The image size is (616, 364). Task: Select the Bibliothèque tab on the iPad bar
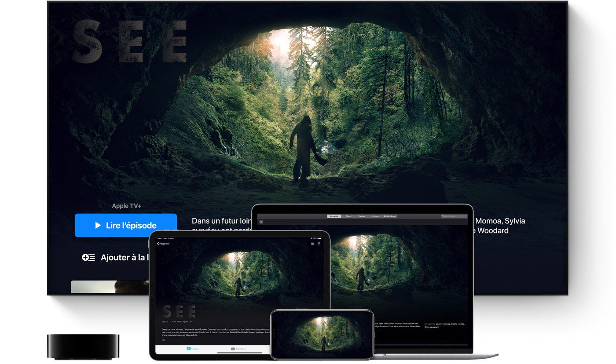[238, 349]
